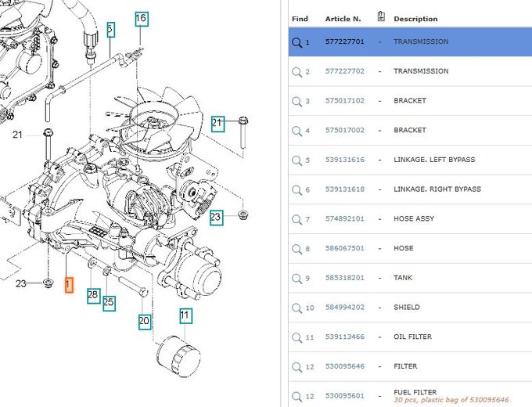Click 'HOSE ASSY' description text

414,218
